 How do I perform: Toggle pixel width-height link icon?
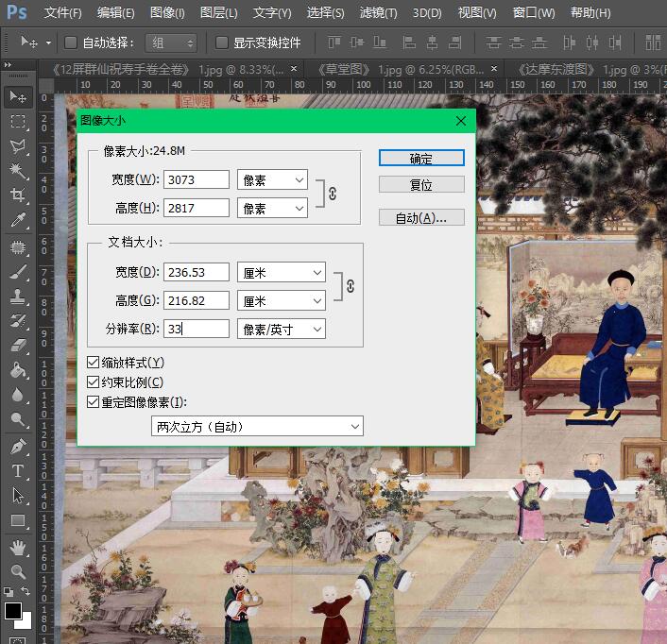[x=333, y=194]
